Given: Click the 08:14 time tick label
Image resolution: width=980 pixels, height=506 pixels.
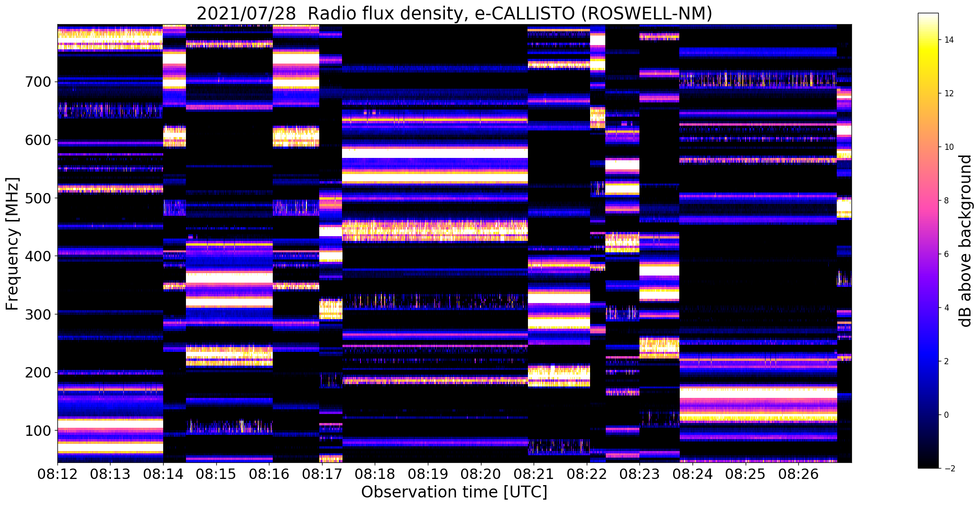Looking at the screenshot, I should tap(163, 473).
